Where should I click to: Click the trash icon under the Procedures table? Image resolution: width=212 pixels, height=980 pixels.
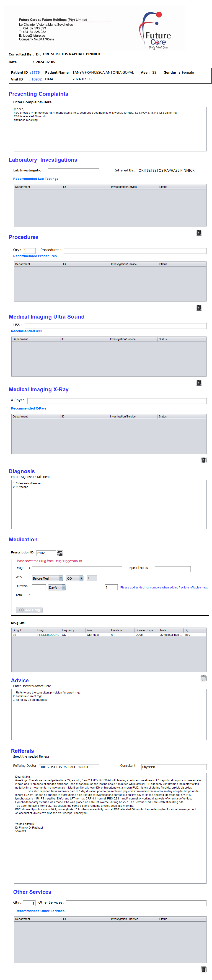tap(199, 307)
